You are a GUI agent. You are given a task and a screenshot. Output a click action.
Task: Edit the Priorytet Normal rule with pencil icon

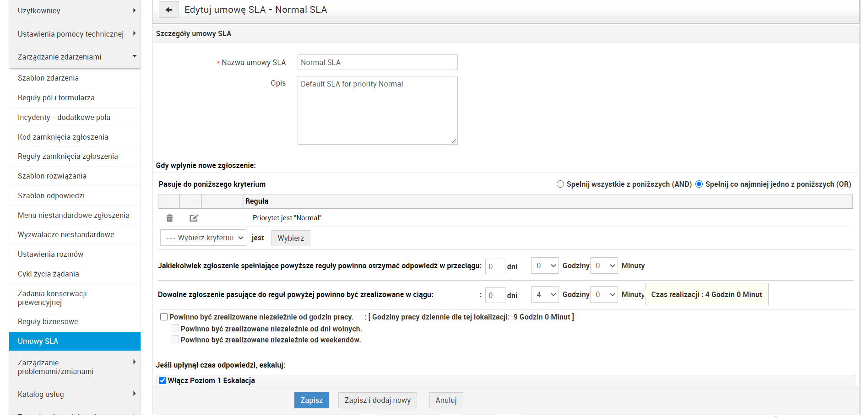click(194, 218)
